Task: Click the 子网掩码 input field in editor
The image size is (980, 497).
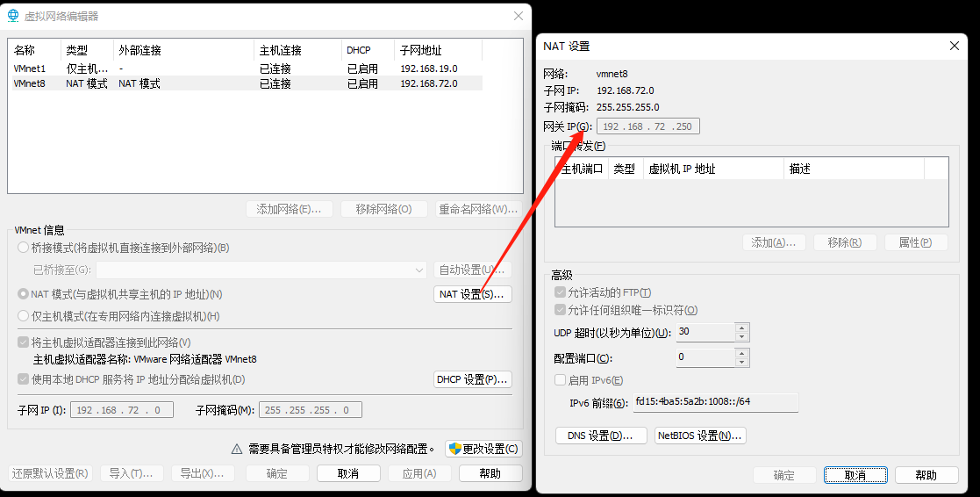Action: coord(310,410)
